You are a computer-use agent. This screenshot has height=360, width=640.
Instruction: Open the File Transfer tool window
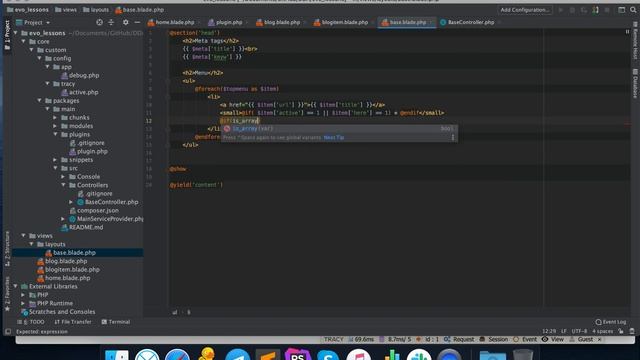click(73, 322)
